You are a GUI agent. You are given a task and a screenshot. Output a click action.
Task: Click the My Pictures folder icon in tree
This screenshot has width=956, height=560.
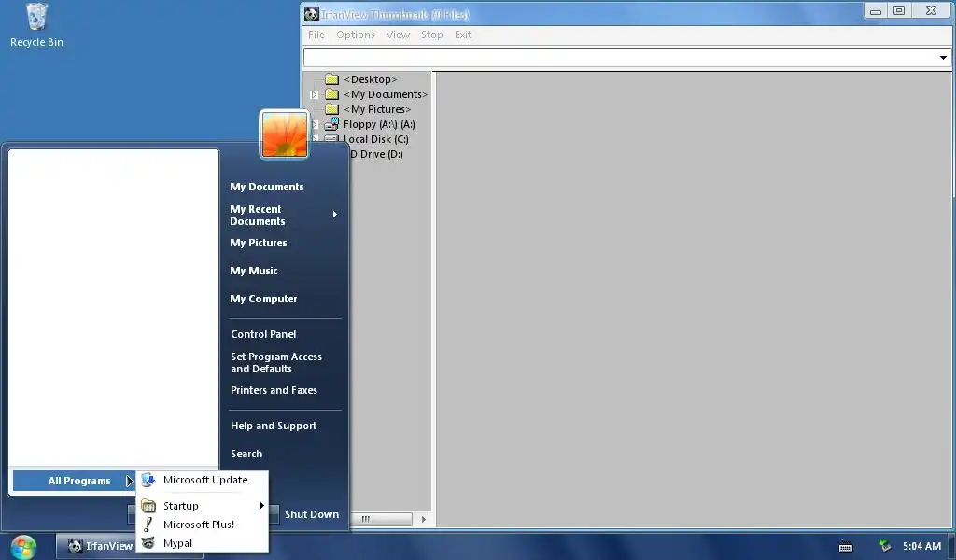tap(331, 109)
